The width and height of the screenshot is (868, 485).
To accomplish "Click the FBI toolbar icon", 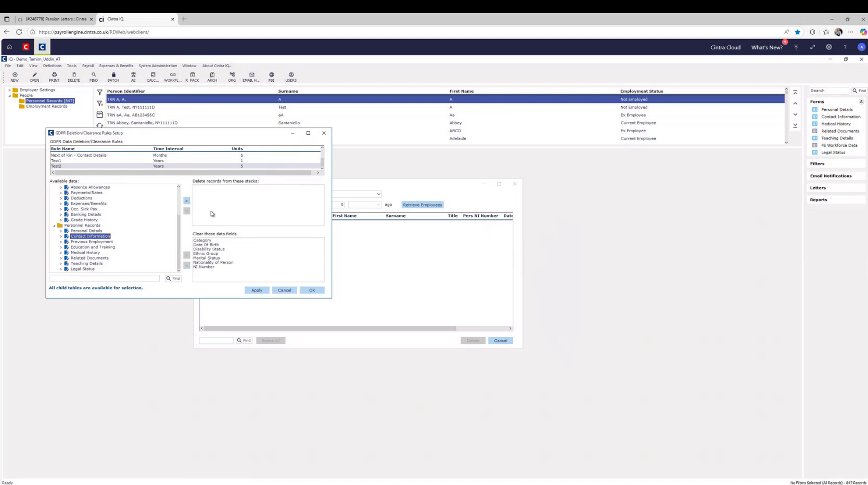I will tap(271, 77).
